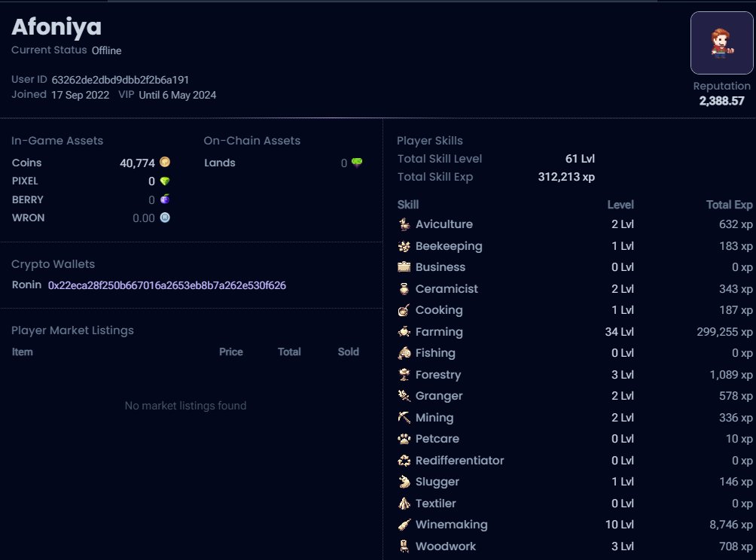The height and width of the screenshot is (560, 756).
Task: Click the gold Coins icon
Action: (x=165, y=162)
